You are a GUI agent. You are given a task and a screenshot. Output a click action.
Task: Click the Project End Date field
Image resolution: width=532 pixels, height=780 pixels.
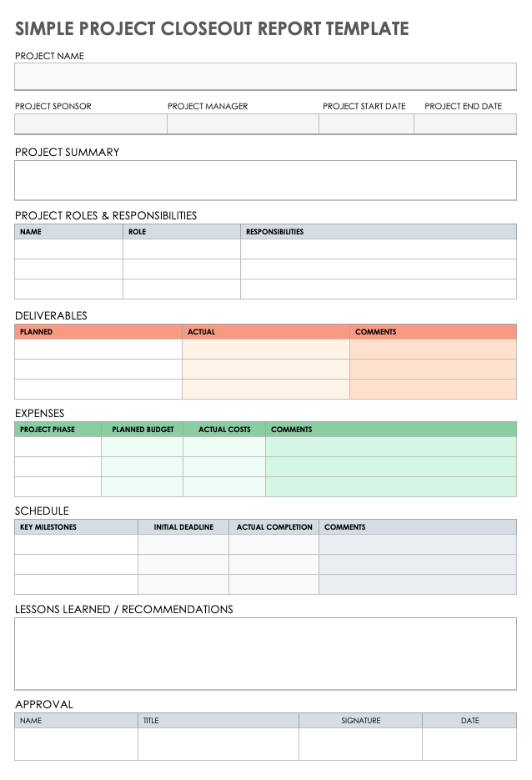(465, 124)
